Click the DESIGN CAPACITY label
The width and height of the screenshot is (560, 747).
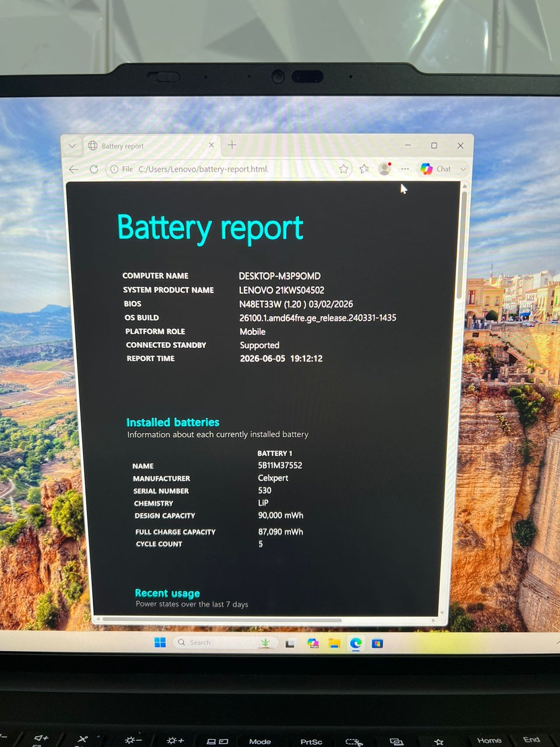pos(164,516)
